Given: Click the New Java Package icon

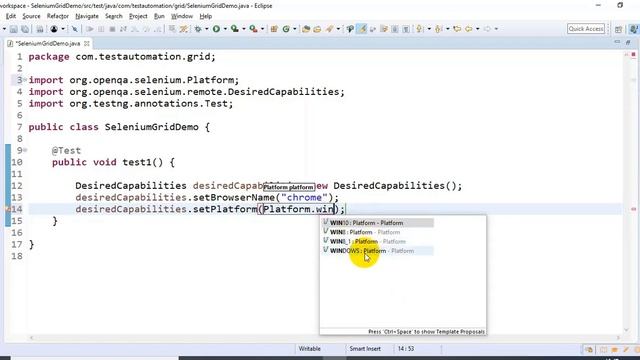Looking at the screenshot, I should (x=274, y=29).
